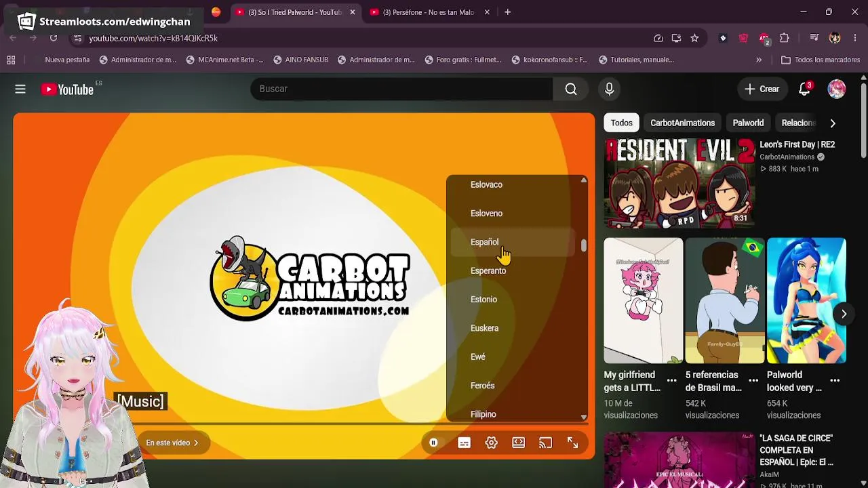Open the "LA SAGA DE CIRCE" video thumbnail

pyautogui.click(x=679, y=460)
